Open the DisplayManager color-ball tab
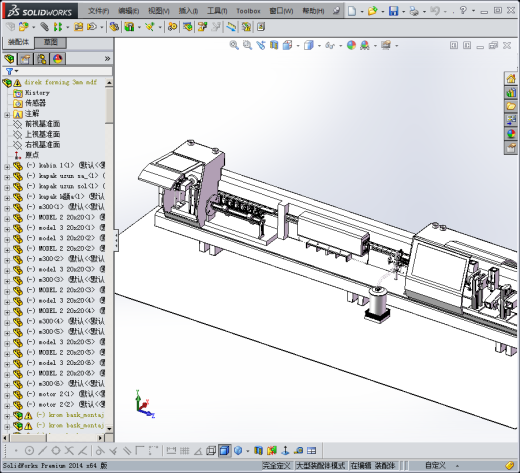 58,59
